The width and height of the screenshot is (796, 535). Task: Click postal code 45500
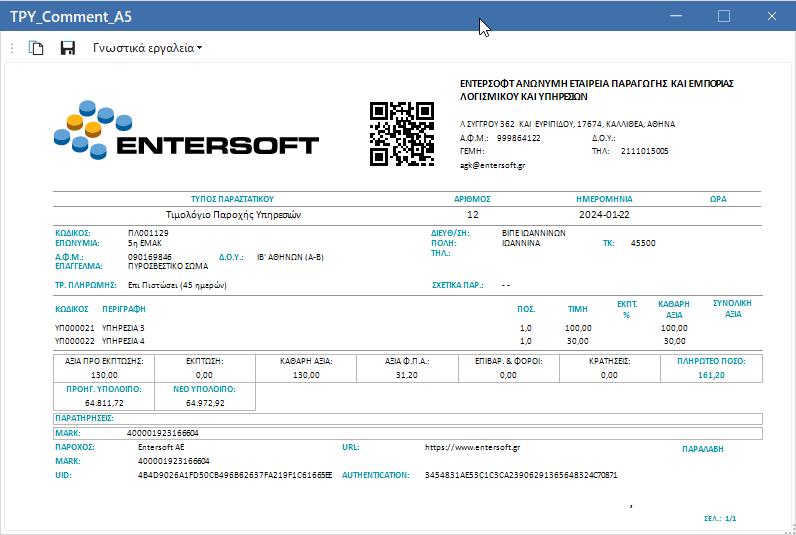(643, 243)
